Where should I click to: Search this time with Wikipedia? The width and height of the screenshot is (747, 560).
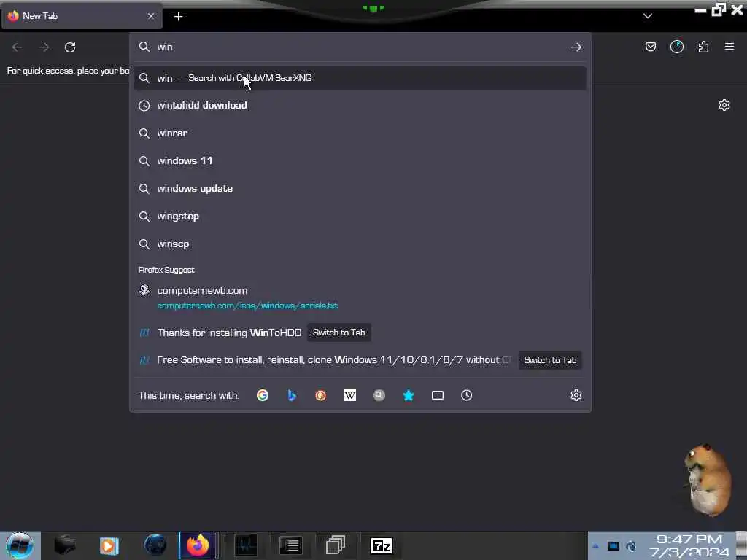click(x=349, y=395)
